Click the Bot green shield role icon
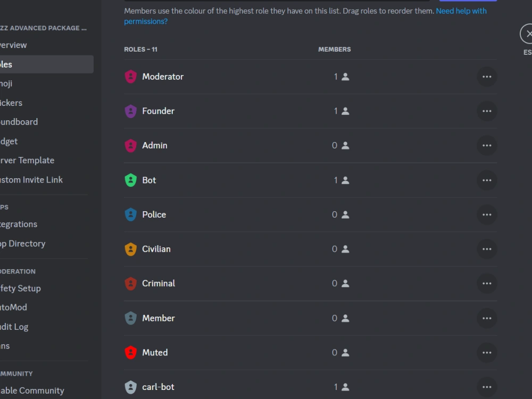Screen dimensions: 532x399 point(130,180)
